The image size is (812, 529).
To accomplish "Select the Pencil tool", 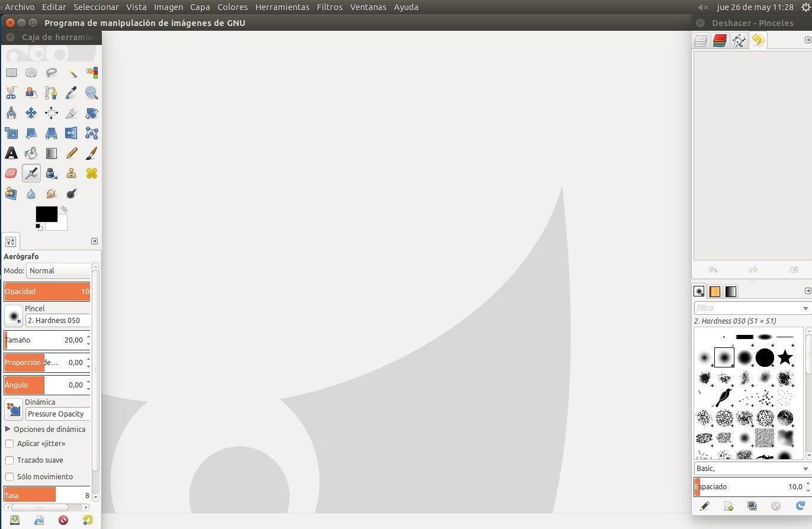I will [72, 153].
